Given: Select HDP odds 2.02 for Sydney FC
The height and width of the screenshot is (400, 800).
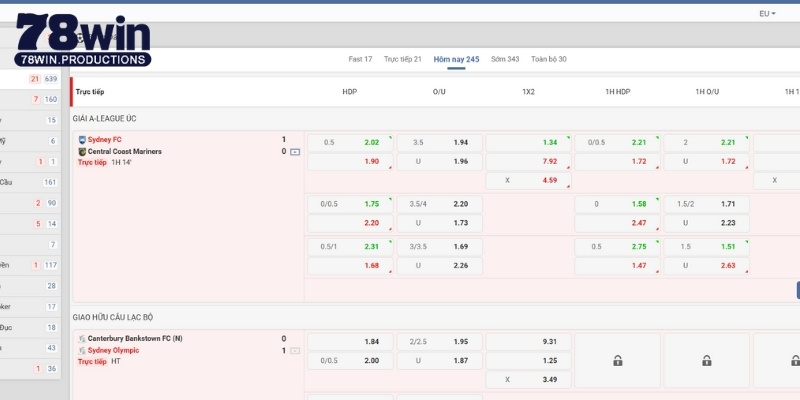Looking at the screenshot, I should tap(350, 142).
